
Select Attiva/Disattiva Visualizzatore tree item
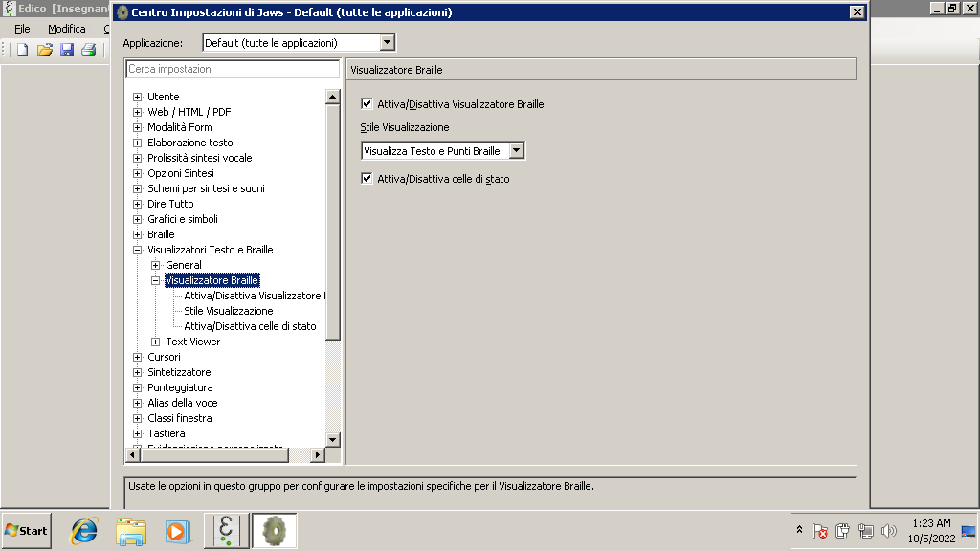(254, 296)
